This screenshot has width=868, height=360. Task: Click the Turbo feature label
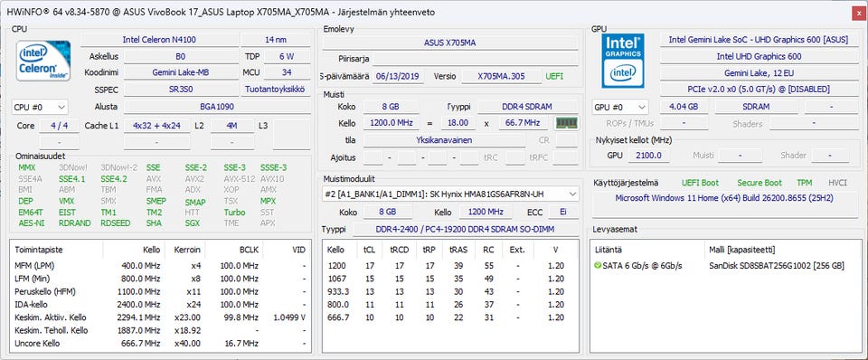pos(235,213)
